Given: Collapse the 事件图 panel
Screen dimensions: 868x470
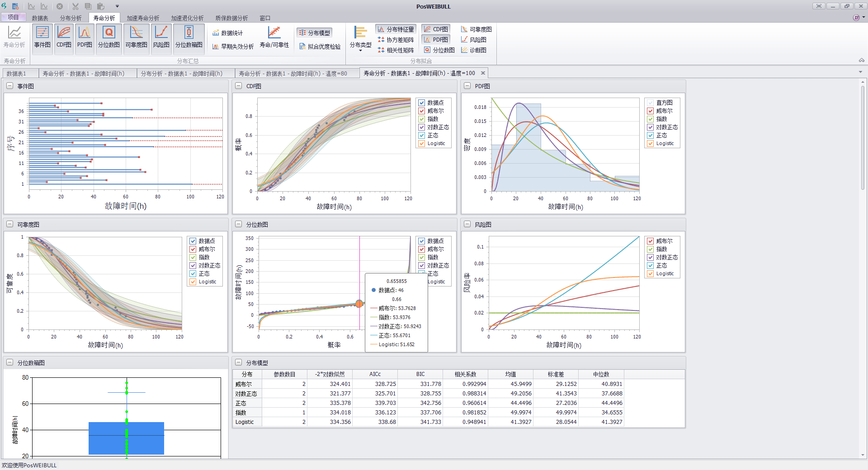Looking at the screenshot, I should point(9,86).
